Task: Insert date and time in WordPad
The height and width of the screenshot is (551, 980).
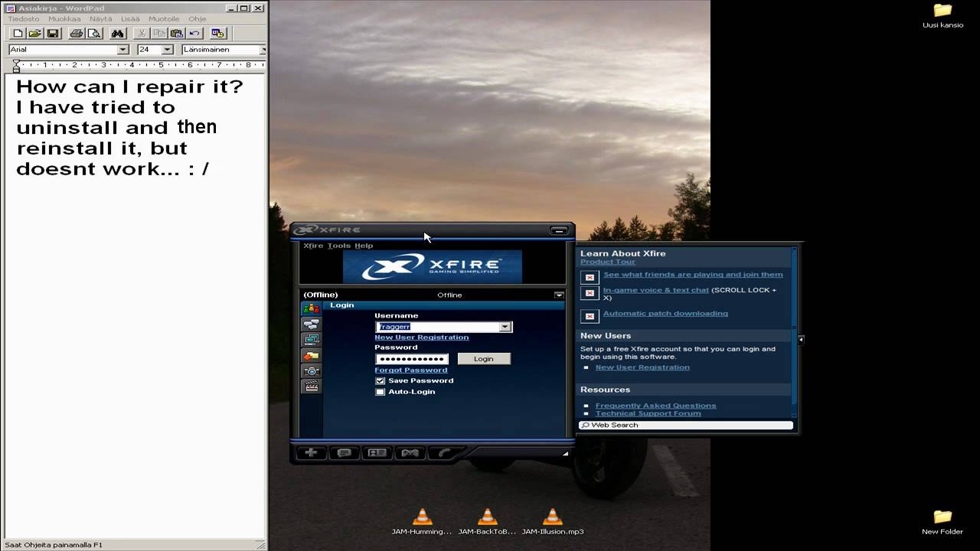Action: (x=218, y=34)
